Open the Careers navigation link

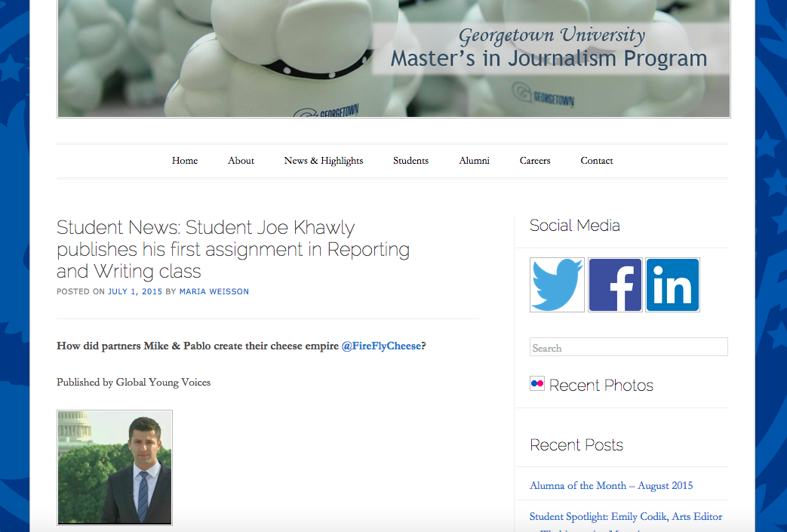click(x=534, y=161)
